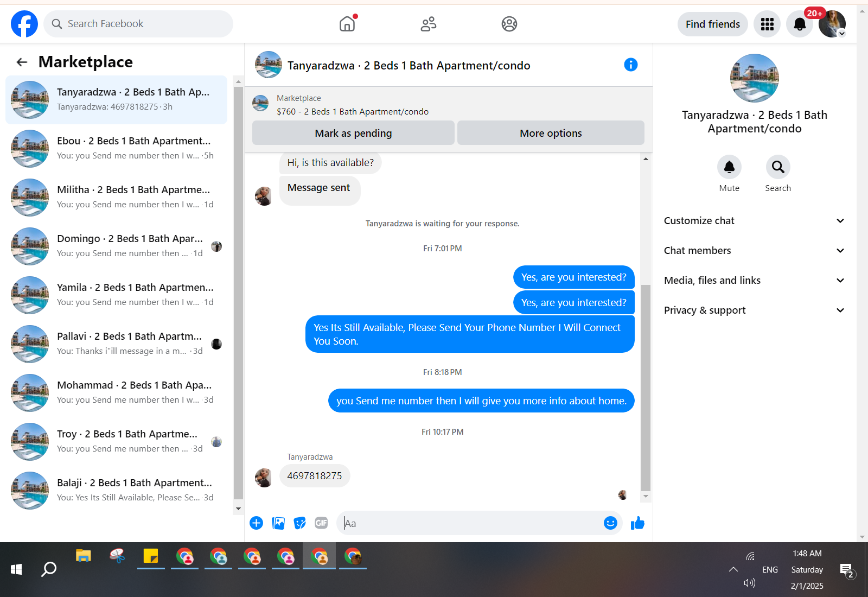Viewport: 868px width, 597px height.
Task: Click the 'Fri 8:18 PM' timestamp
Action: 443,372
